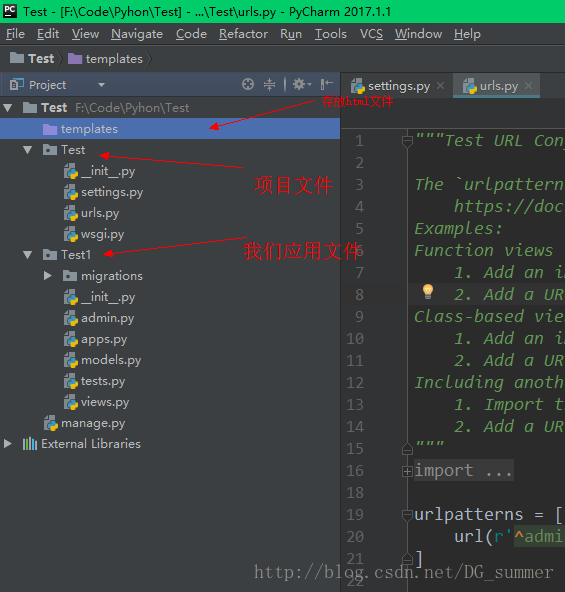Screen dimensions: 565x592
Task: Click the purple templates folder icon in tree
Action: (50, 129)
